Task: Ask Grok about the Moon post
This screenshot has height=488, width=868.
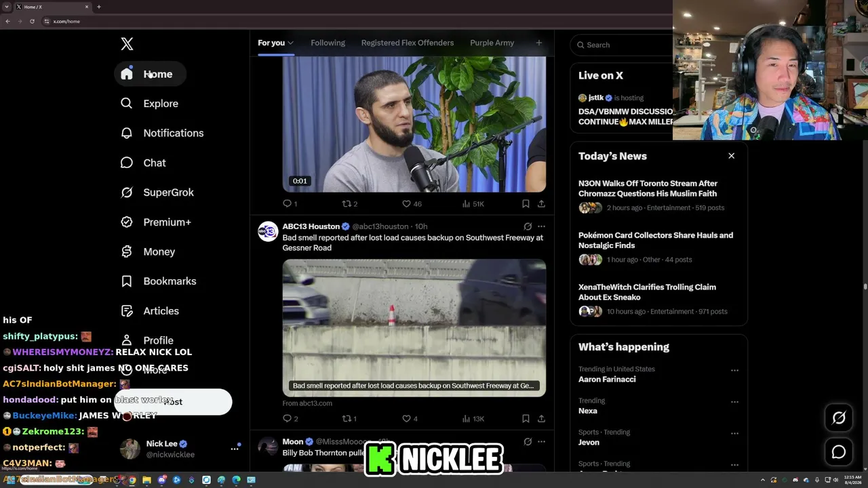Action: [x=528, y=442]
